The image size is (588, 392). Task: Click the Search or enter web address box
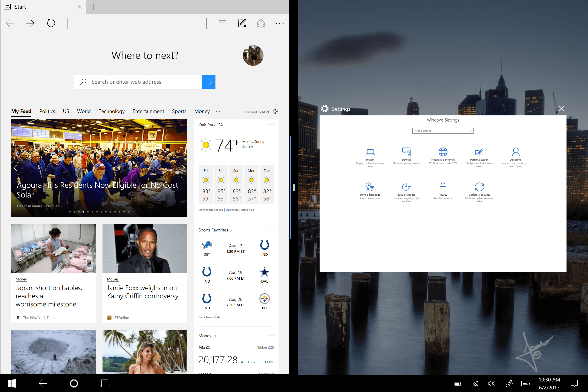(138, 82)
